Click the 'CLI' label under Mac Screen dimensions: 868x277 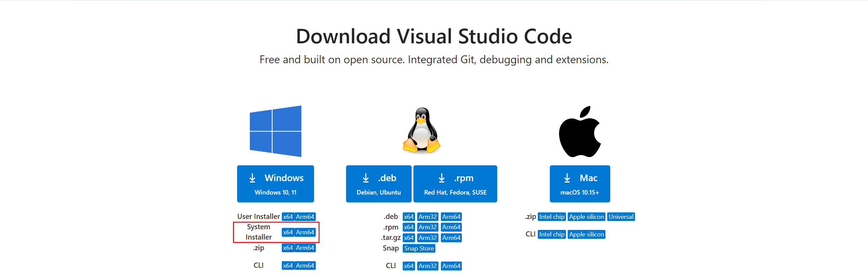(531, 234)
